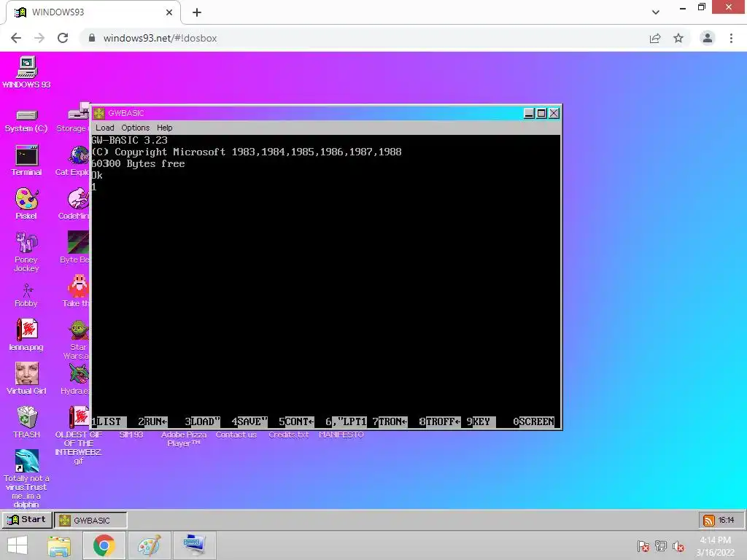
Task: Click the GWBASIC window title icon
Action: click(99, 113)
